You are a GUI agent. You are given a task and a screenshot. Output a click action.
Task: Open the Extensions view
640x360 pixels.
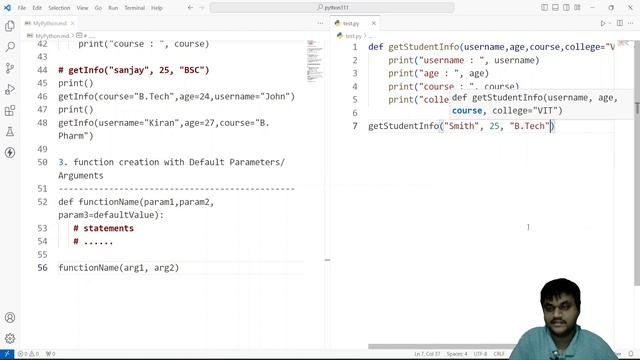point(10,110)
